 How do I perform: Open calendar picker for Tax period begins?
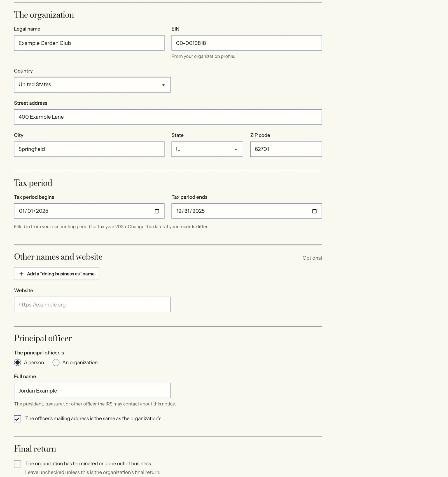coord(157,211)
